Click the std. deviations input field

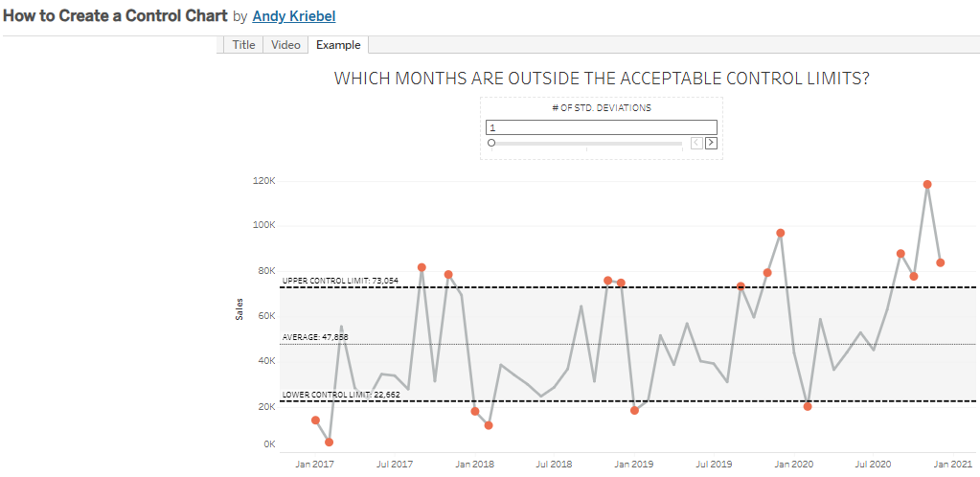(x=601, y=127)
